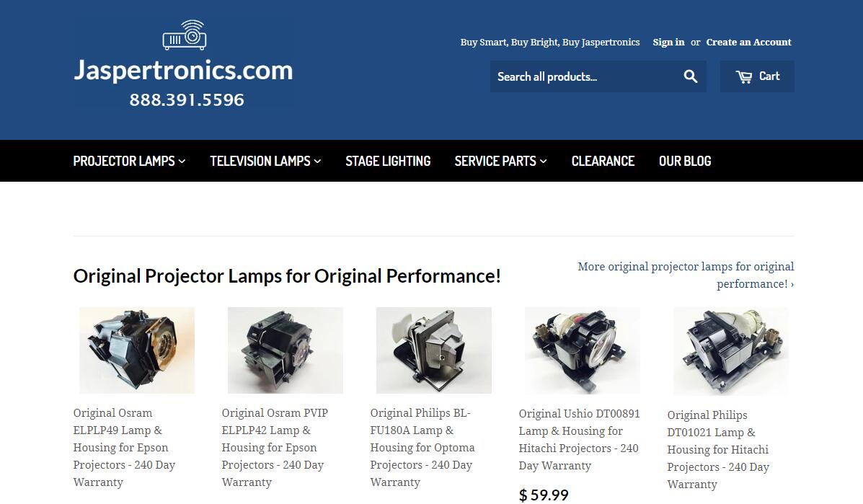The width and height of the screenshot is (863, 504).
Task: Open the Clearance section
Action: [603, 161]
